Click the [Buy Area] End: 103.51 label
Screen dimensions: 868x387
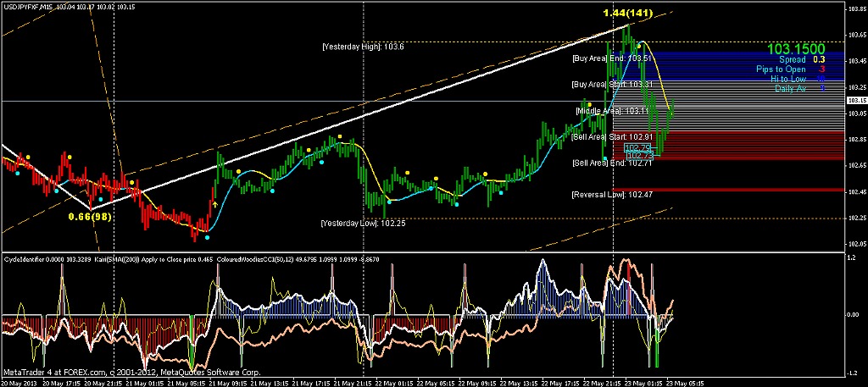pyautogui.click(x=610, y=58)
